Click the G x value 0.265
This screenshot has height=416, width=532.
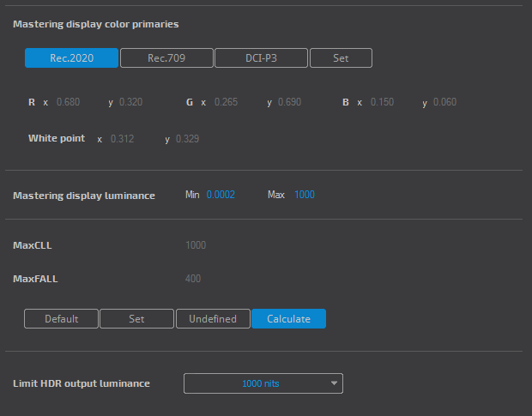[x=226, y=102]
